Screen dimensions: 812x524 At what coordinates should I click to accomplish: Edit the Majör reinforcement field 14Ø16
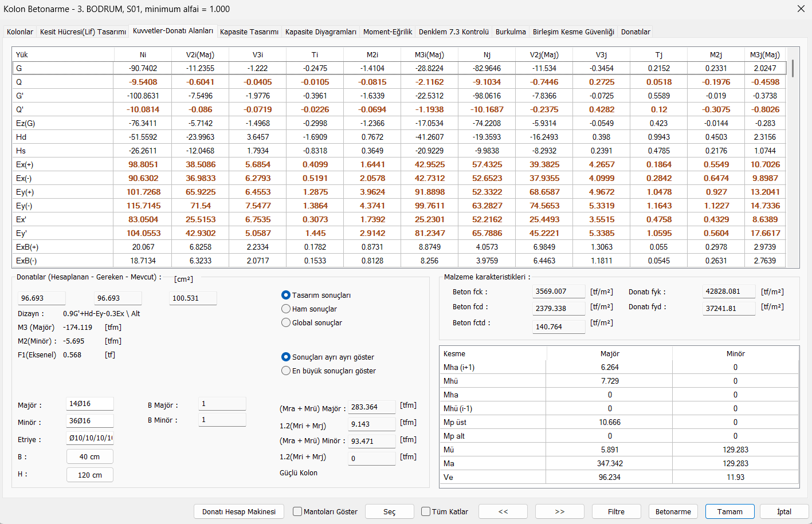point(90,404)
